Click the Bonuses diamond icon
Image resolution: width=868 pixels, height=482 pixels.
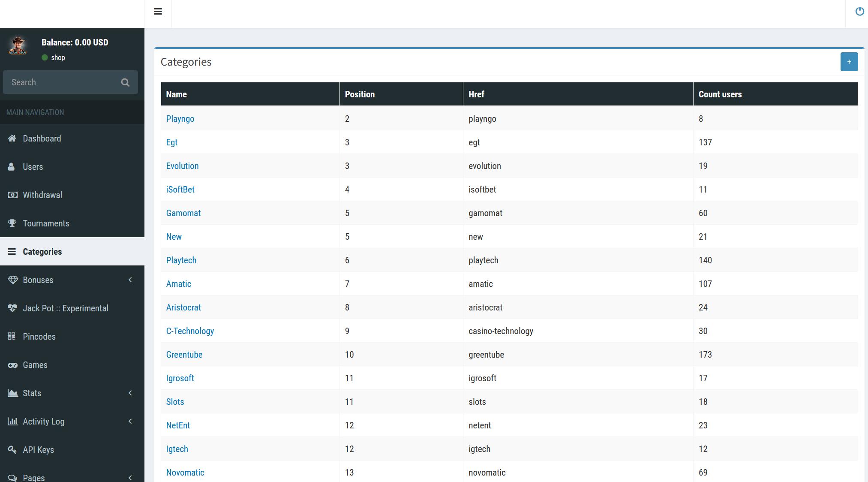coord(13,280)
